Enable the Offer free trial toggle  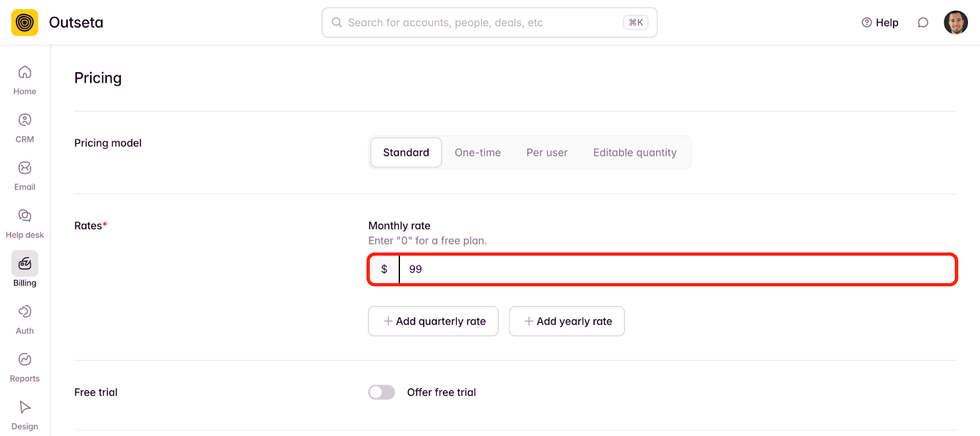pyautogui.click(x=382, y=392)
